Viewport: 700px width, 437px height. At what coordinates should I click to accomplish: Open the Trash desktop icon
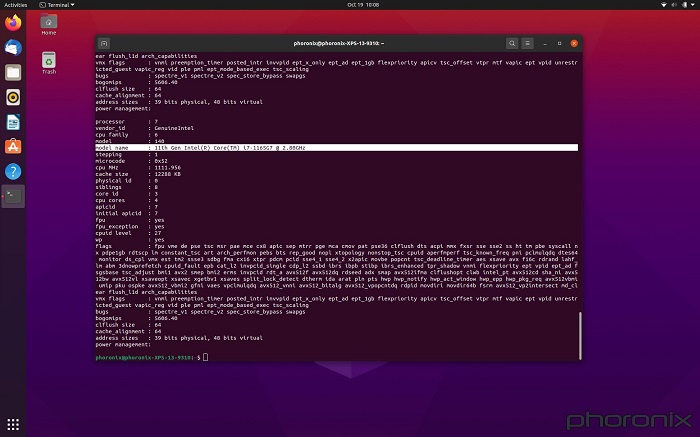tap(48, 62)
